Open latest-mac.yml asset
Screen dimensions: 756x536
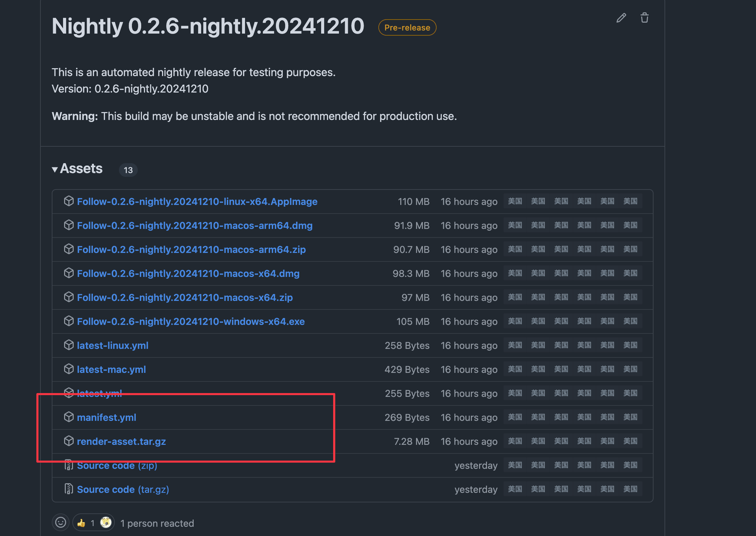click(111, 369)
